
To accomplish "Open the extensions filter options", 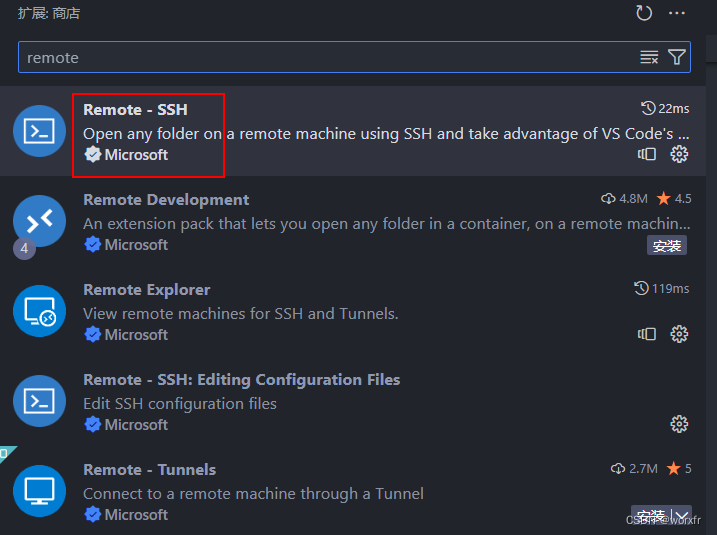I will click(x=676, y=57).
